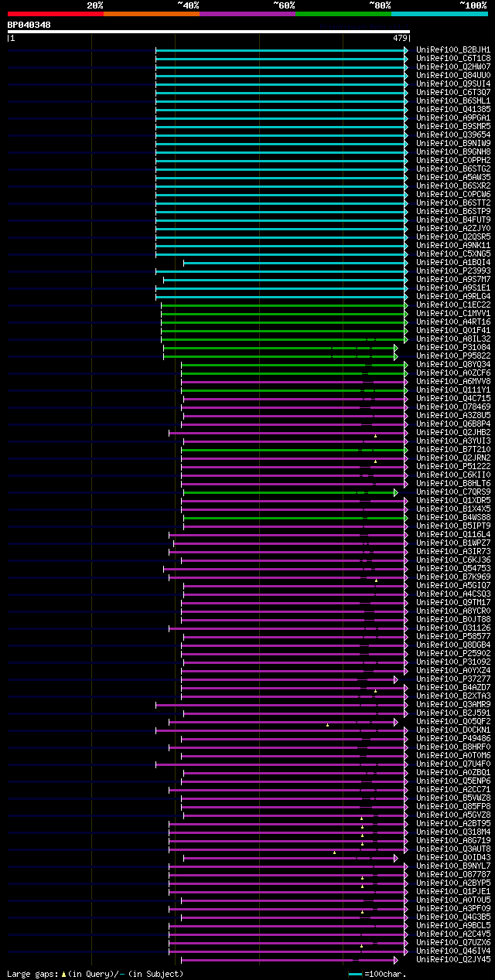
Task: Click the green ~80% legend color segment
Action: 343,14
